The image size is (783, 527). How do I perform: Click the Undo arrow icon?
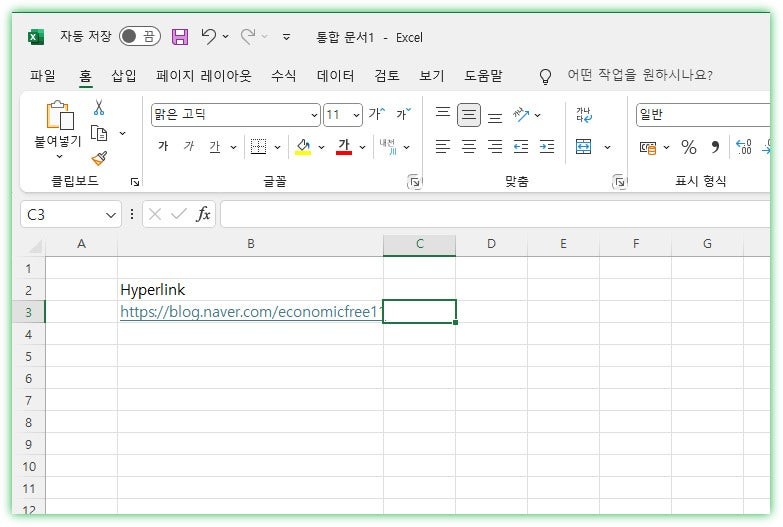208,37
